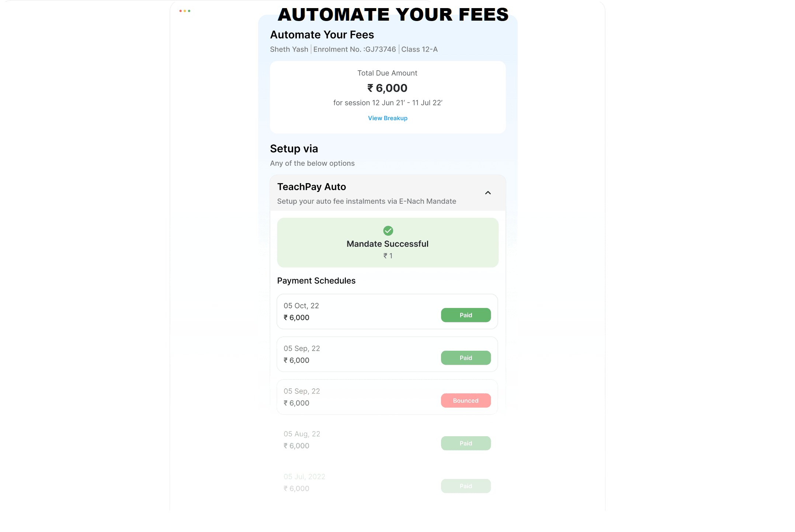This screenshot has width=795, height=532.
Task: Click the red window dot
Action: [180, 11]
